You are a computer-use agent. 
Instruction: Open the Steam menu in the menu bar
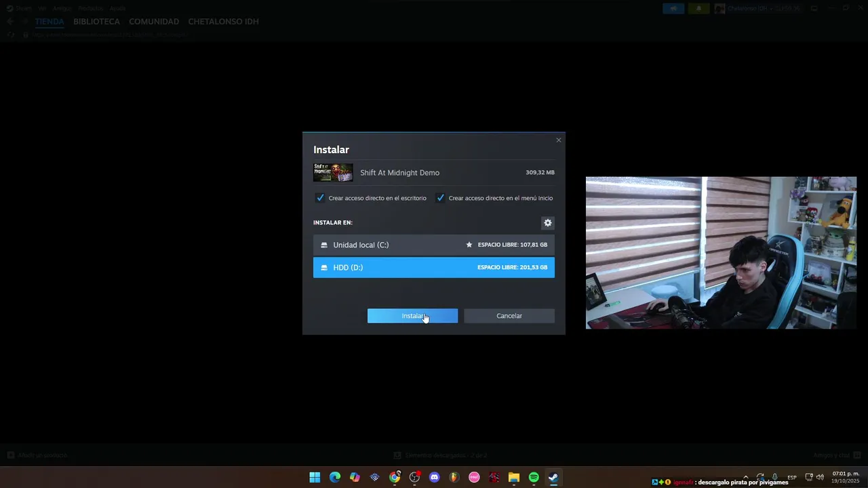(x=20, y=8)
